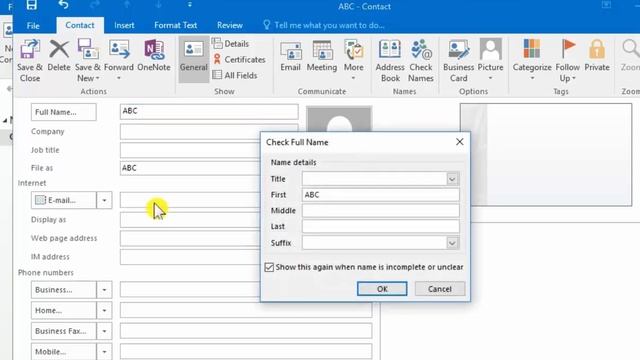
Task: Open the Business Fax type dropdown arrow
Action: point(104,331)
